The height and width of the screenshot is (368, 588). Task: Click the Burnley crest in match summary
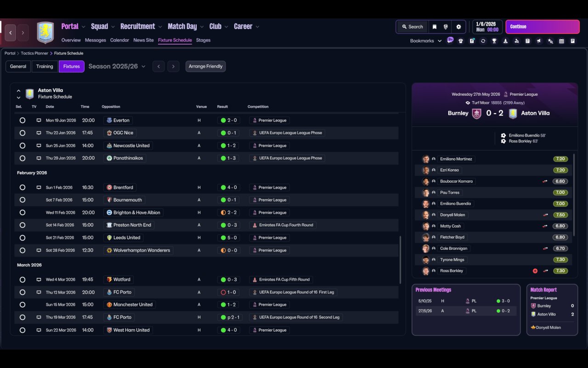477,114
